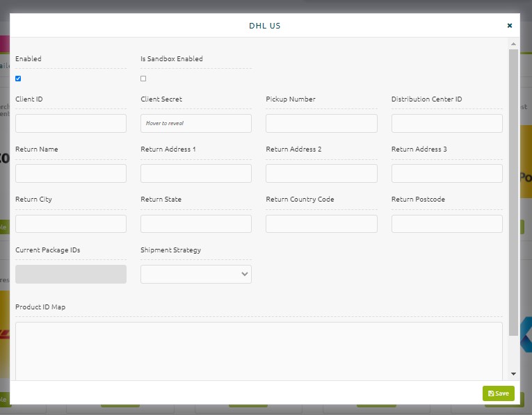The height and width of the screenshot is (415, 532).
Task: Click the Save button
Action: pos(499,393)
